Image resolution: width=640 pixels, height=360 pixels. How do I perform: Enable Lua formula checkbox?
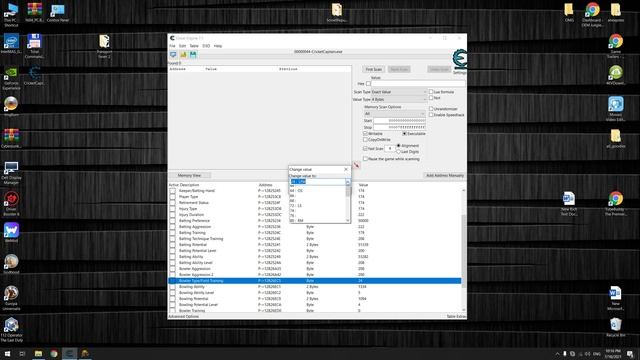click(431, 92)
